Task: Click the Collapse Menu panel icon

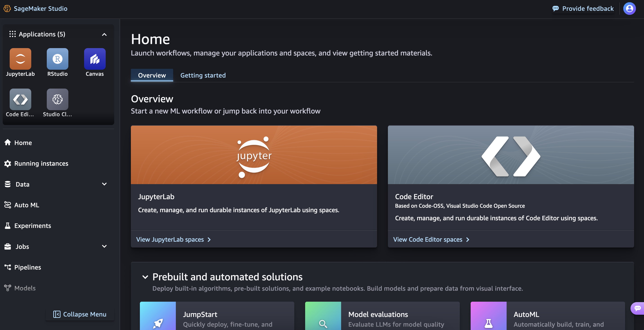Action: pos(57,314)
